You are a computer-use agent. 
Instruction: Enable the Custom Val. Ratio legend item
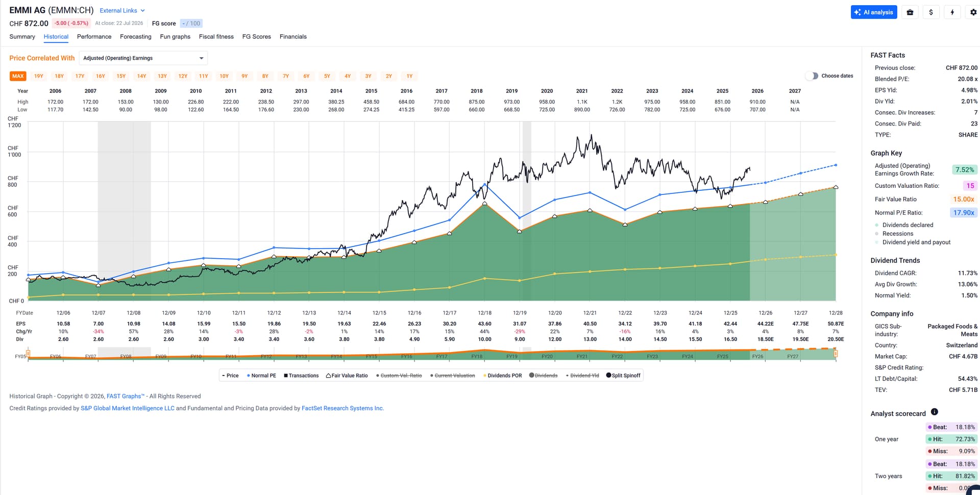tap(399, 376)
